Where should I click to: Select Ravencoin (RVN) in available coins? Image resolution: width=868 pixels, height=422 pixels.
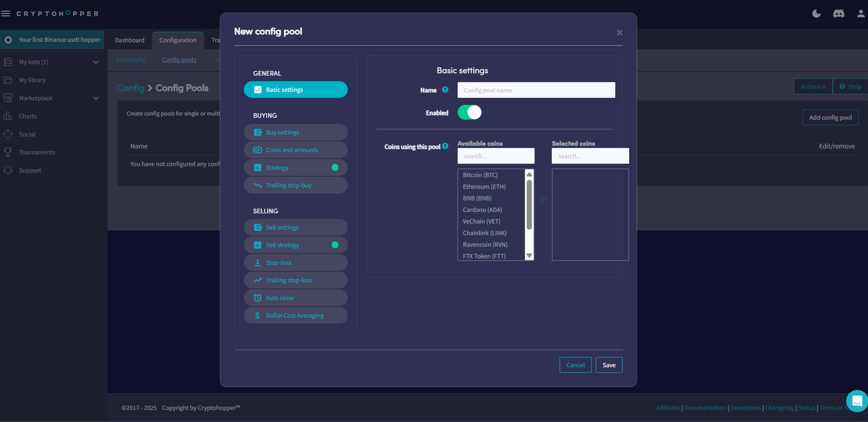[491, 245]
